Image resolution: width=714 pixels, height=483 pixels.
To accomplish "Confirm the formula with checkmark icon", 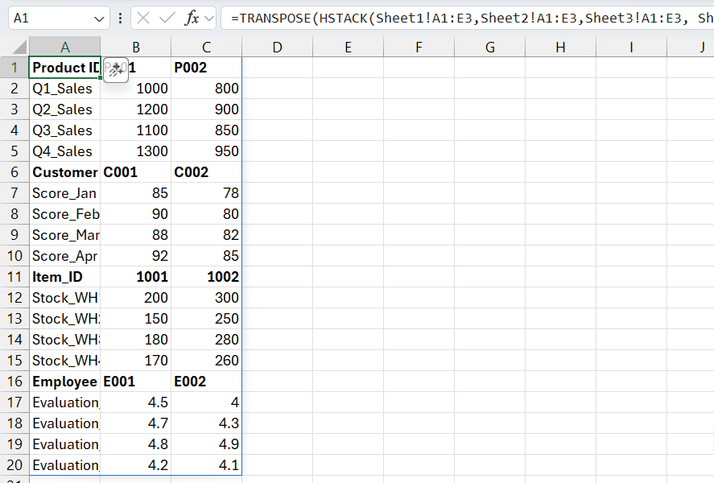I will [x=167, y=18].
